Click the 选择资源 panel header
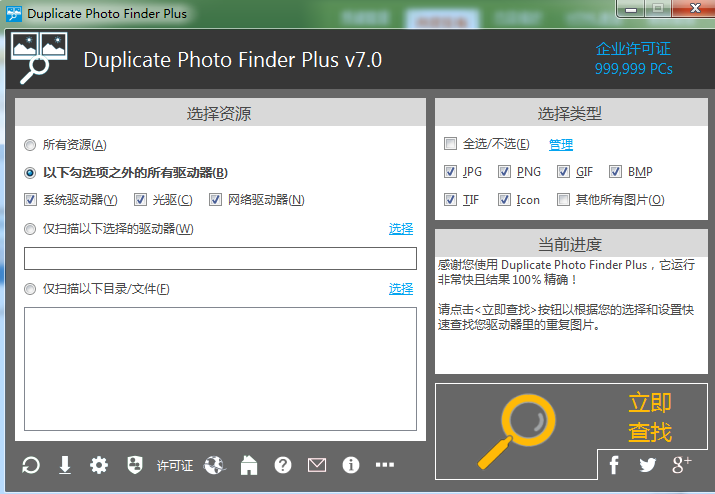This screenshot has height=494, width=715. point(220,113)
